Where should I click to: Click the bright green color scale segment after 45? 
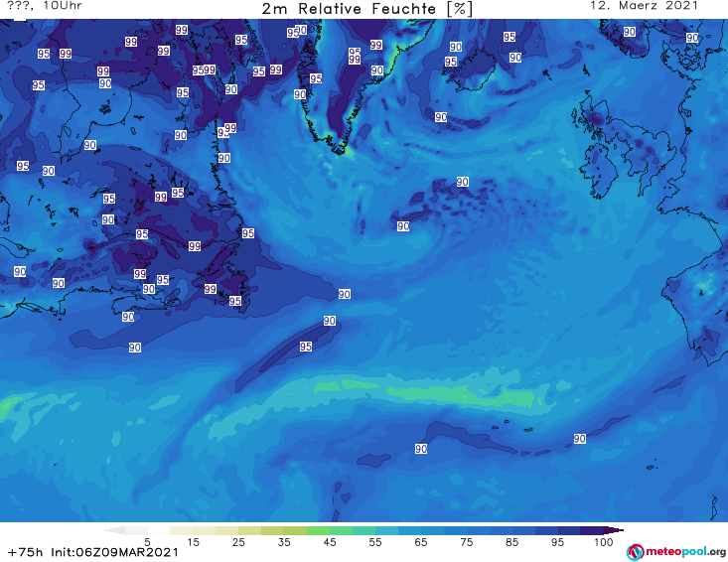coord(341,530)
